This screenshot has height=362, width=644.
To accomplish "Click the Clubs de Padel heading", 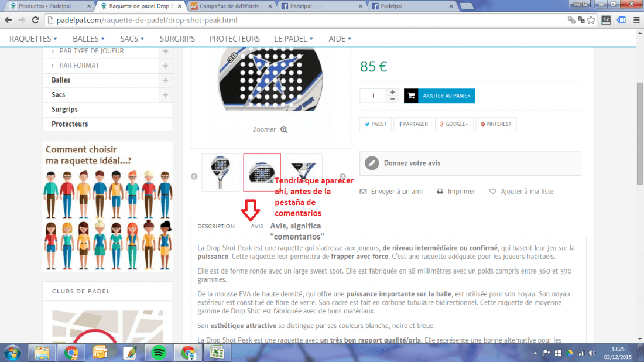I will click(x=81, y=291).
